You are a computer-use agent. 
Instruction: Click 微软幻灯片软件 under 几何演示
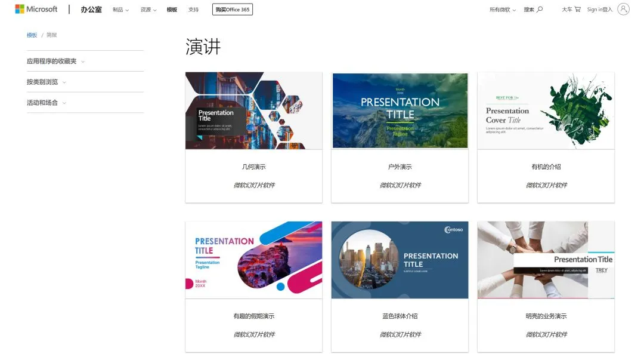(x=254, y=185)
